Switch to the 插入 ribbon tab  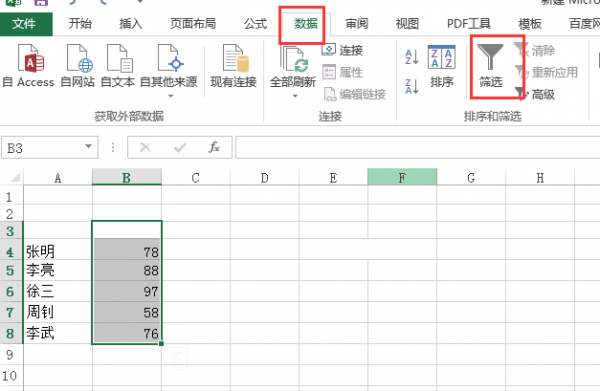(130, 24)
